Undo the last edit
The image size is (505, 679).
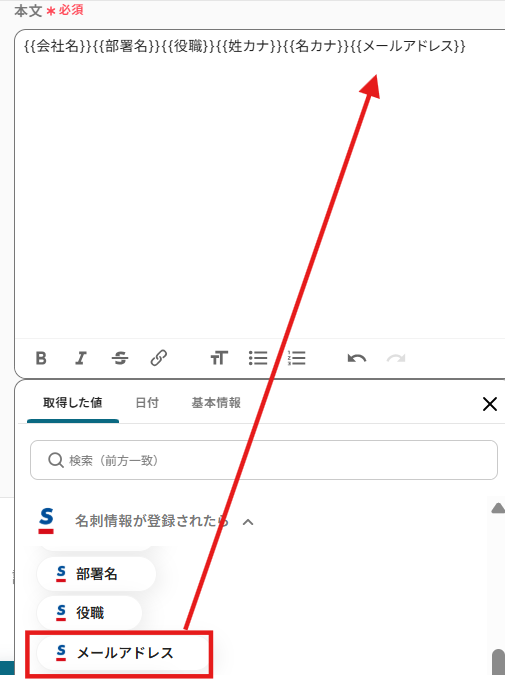coord(357,358)
